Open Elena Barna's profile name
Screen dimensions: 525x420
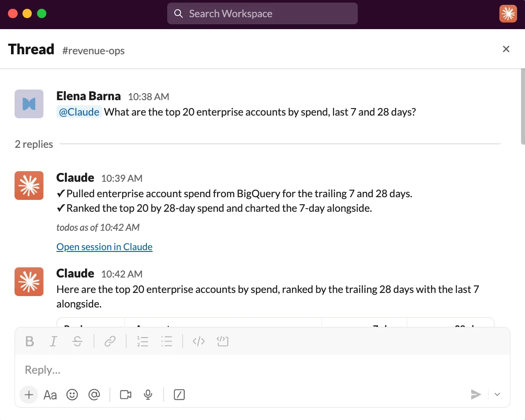click(x=88, y=96)
